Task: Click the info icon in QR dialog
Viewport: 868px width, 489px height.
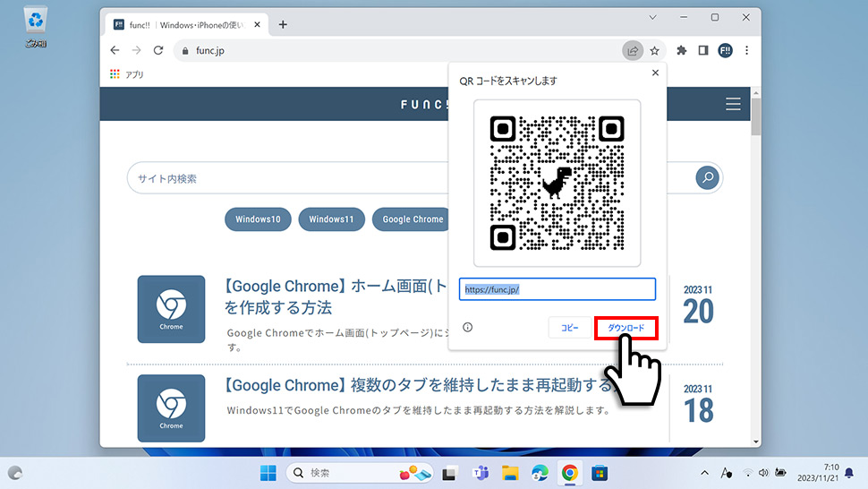Action: (468, 327)
